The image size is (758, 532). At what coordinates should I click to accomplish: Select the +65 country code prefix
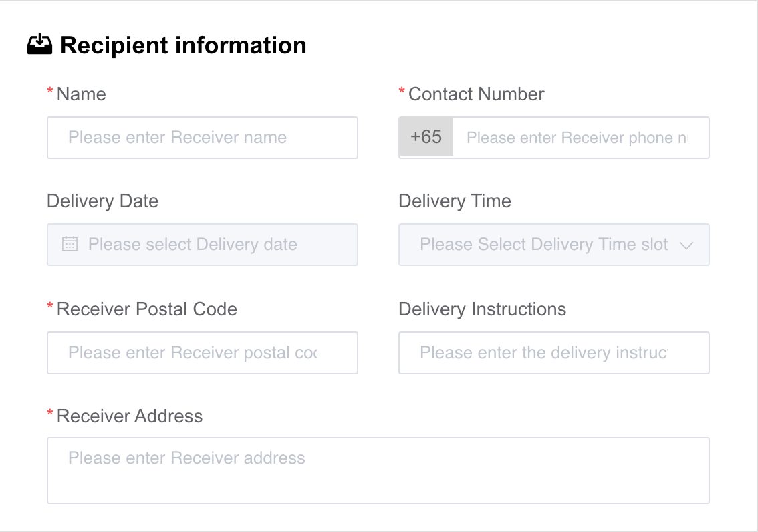[426, 137]
